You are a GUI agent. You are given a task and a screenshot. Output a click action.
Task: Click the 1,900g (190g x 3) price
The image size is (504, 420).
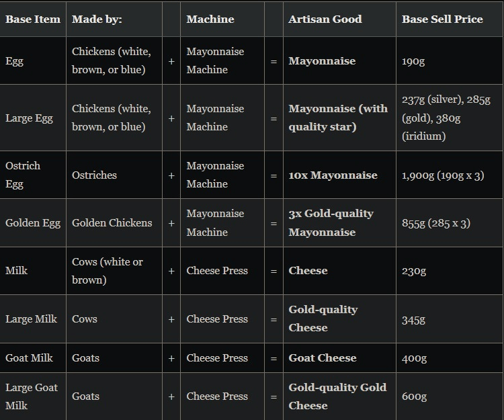pyautogui.click(x=443, y=175)
